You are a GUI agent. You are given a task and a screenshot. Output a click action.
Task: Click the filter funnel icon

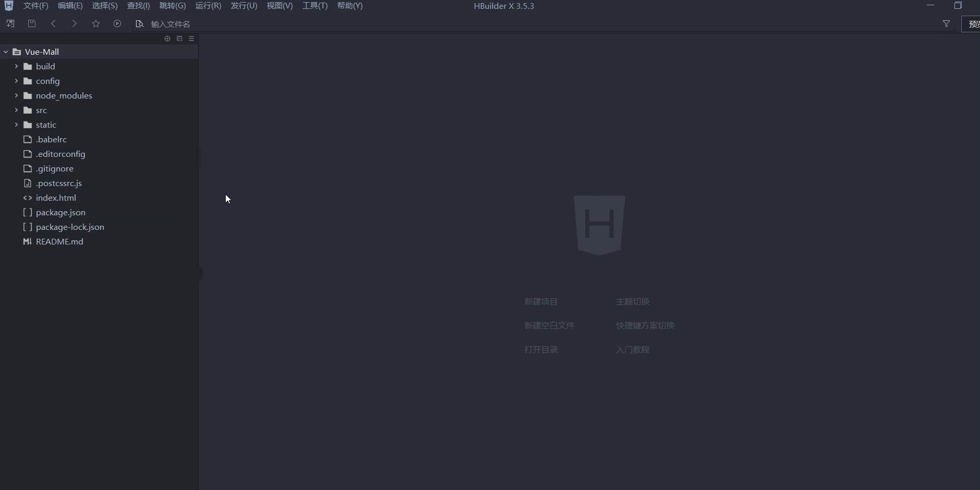946,24
